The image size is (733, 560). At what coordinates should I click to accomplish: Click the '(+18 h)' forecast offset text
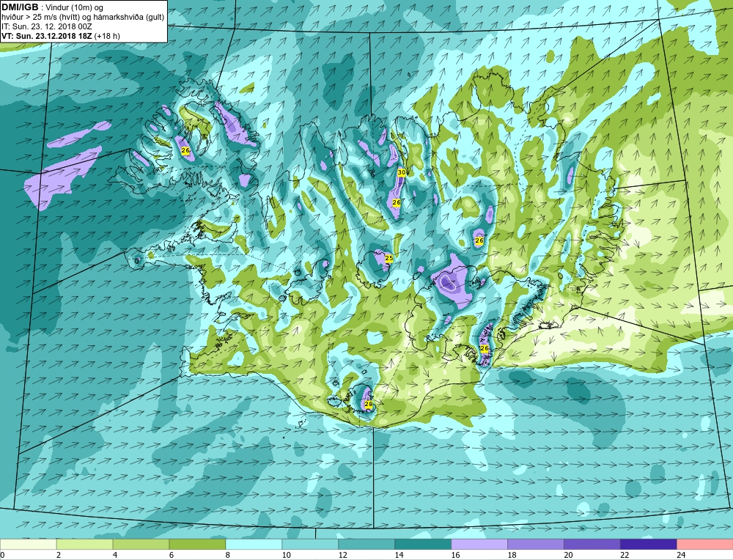click(x=107, y=36)
